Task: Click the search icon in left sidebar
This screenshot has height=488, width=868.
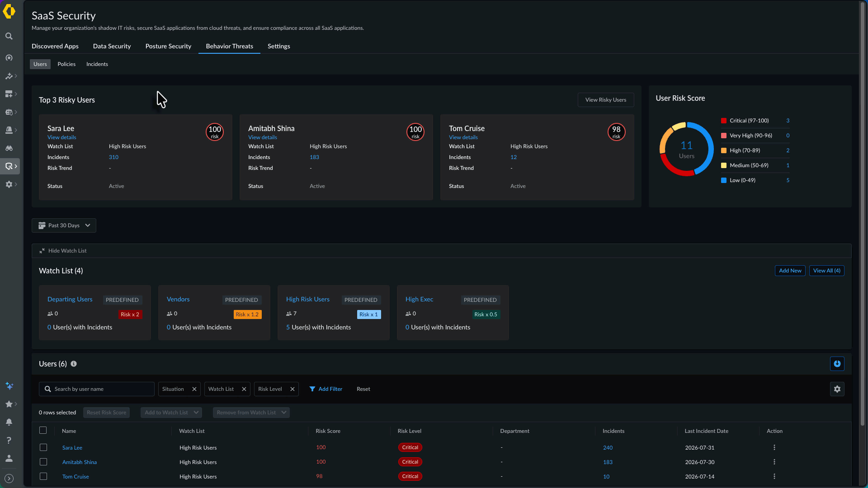Action: 9,36
